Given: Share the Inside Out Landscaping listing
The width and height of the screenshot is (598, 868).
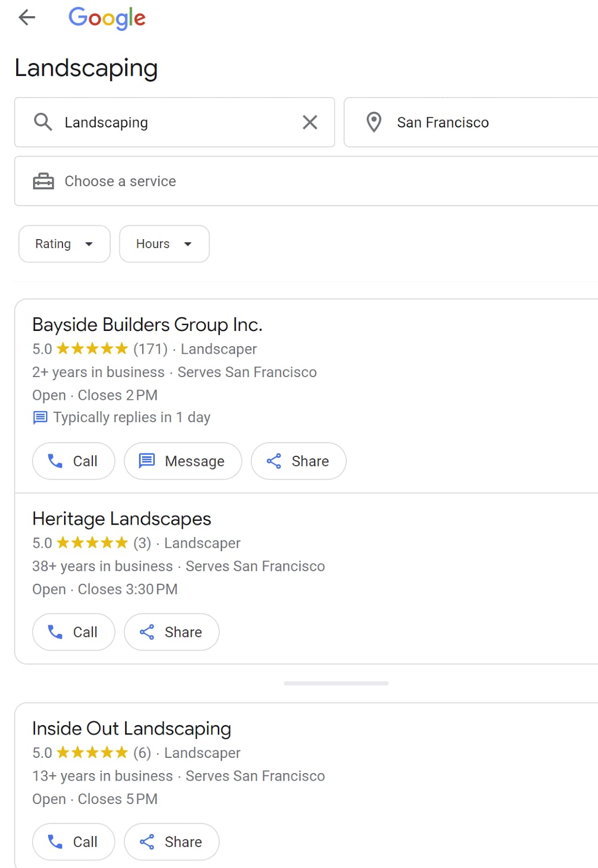Looking at the screenshot, I should coord(171,842).
